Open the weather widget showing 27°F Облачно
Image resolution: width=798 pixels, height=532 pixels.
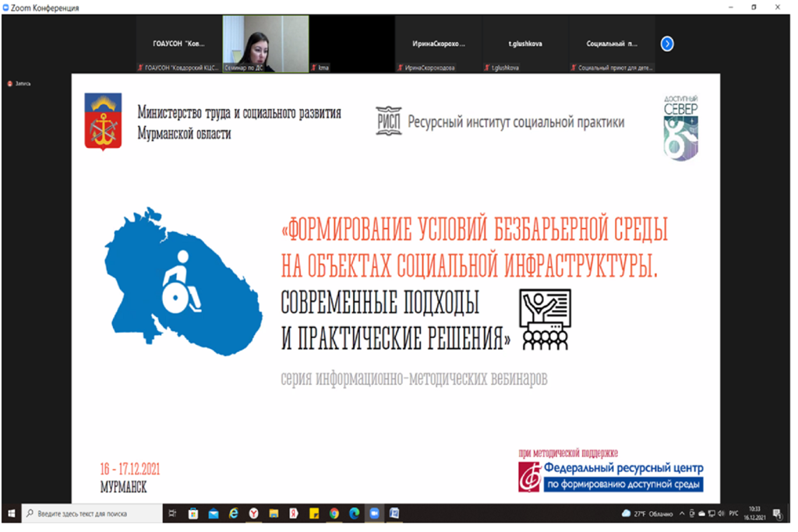(648, 513)
